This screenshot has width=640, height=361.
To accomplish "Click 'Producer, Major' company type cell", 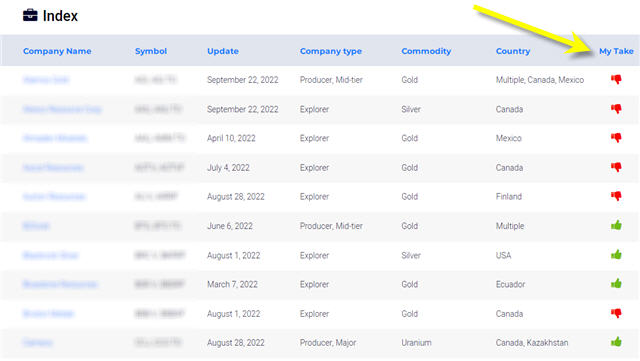I will 328,343.
